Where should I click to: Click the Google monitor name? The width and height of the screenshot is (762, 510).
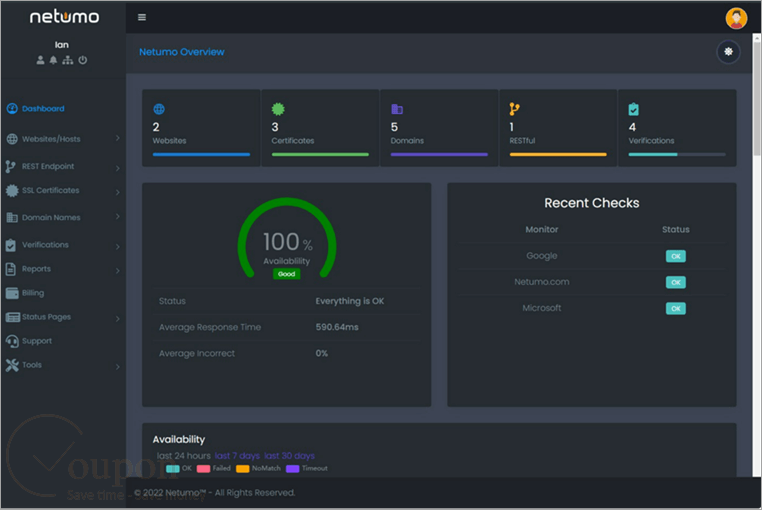(542, 256)
